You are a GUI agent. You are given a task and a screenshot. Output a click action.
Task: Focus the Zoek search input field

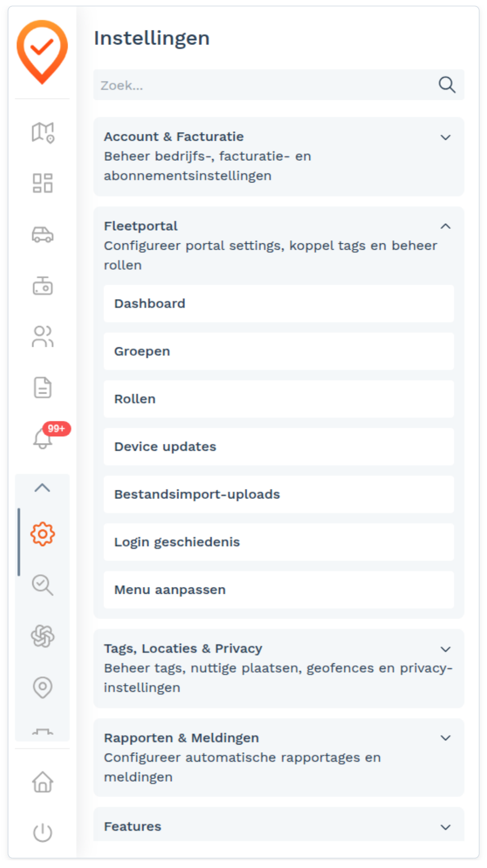[x=278, y=85]
